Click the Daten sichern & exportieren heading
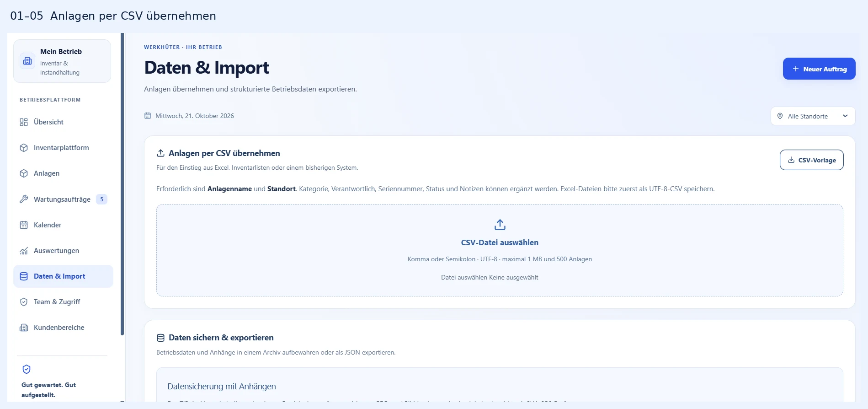 [x=221, y=338]
